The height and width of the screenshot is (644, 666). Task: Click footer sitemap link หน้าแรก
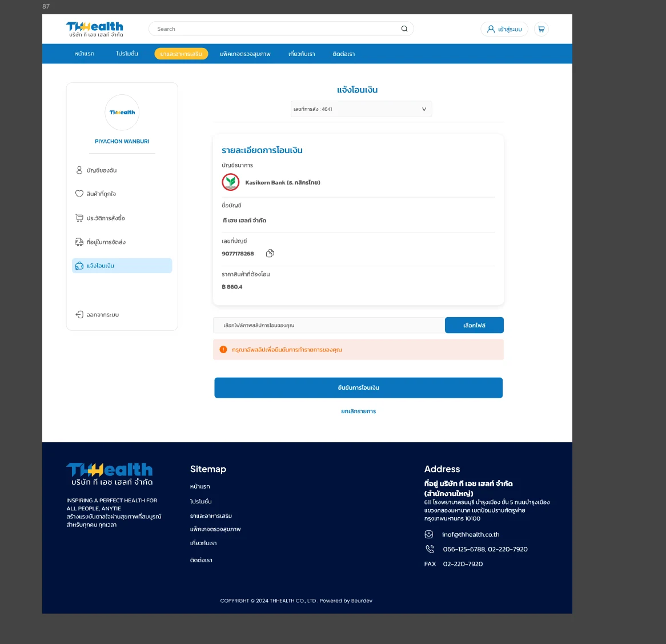[x=200, y=486]
